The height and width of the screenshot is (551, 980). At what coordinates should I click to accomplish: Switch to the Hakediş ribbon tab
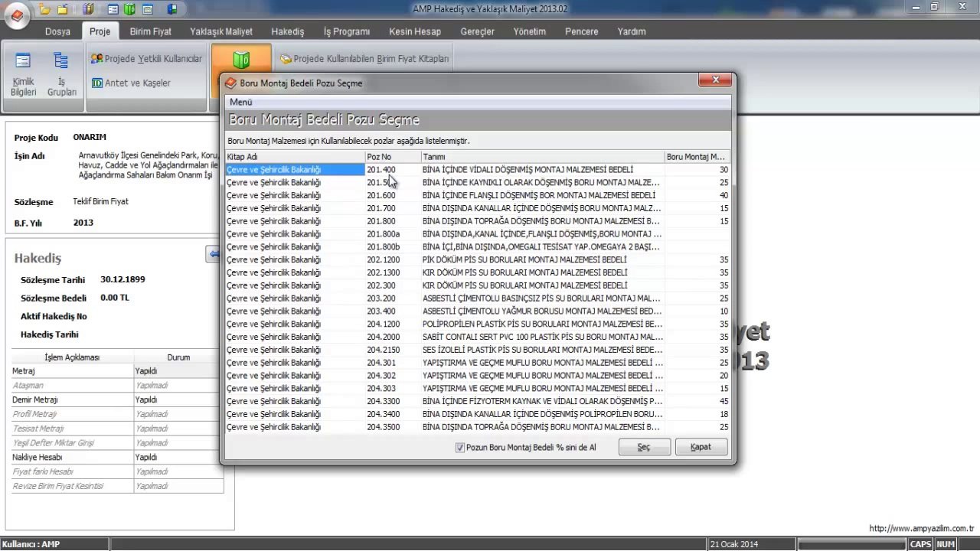pos(288,31)
